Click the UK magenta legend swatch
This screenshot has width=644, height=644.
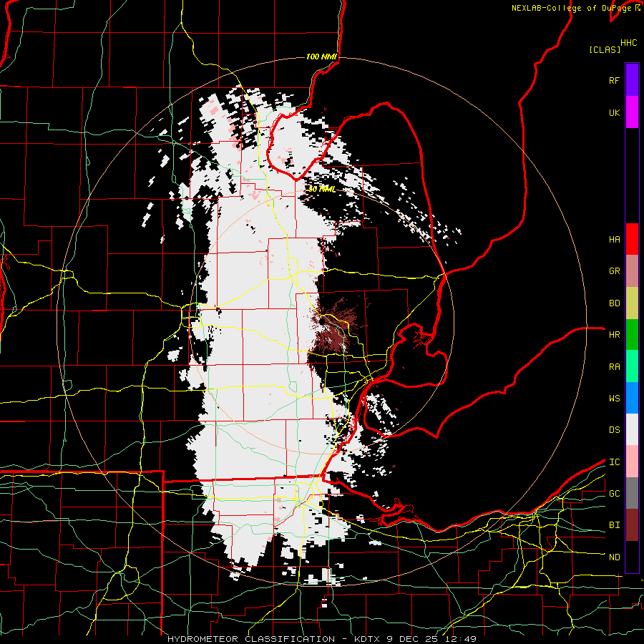click(632, 112)
